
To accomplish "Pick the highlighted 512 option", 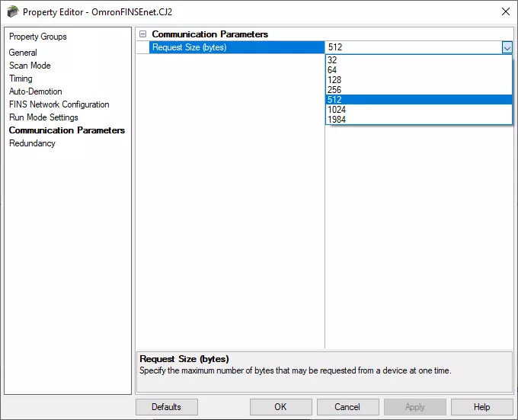I will (418, 100).
